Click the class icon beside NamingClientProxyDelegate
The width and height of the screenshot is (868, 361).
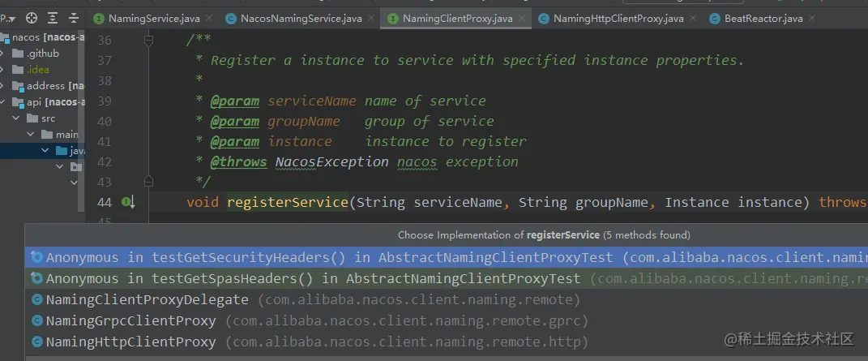coord(37,299)
